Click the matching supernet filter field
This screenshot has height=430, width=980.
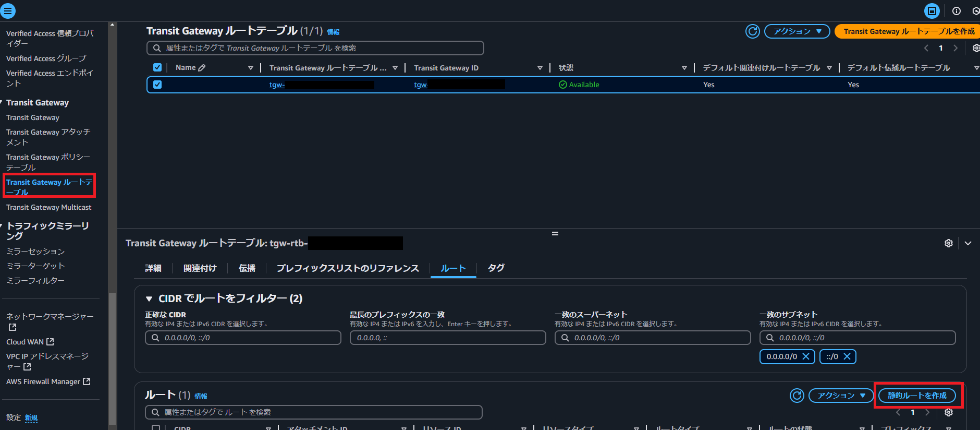653,338
